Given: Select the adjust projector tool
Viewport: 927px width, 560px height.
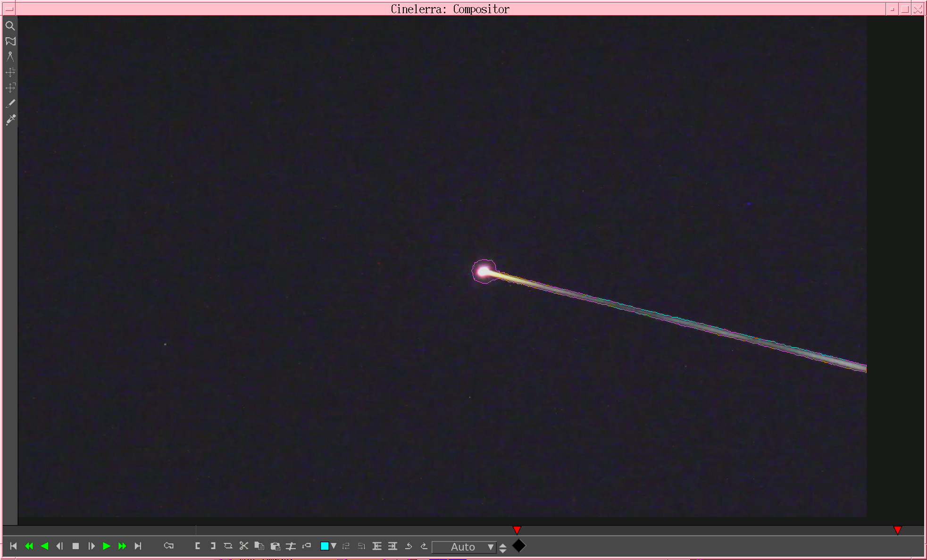Looking at the screenshot, I should click(10, 88).
